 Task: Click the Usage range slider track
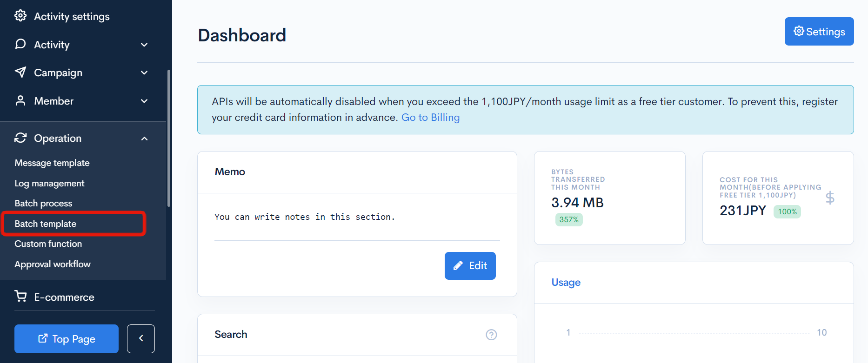point(693,333)
